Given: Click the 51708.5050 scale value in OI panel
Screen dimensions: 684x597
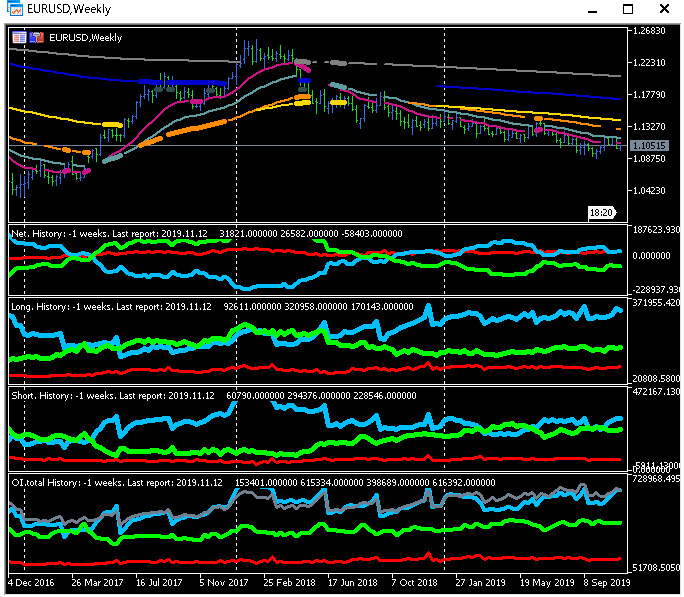Looking at the screenshot, I should pos(656,567).
